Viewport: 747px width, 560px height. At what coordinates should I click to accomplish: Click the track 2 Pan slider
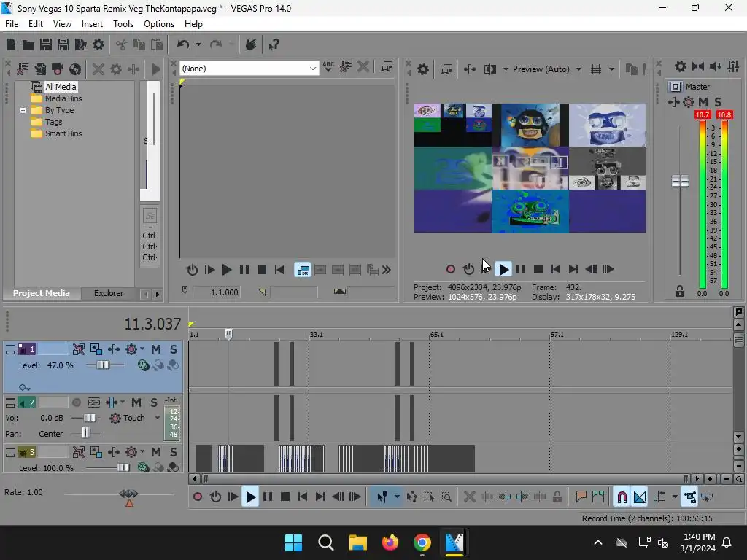[85, 433]
